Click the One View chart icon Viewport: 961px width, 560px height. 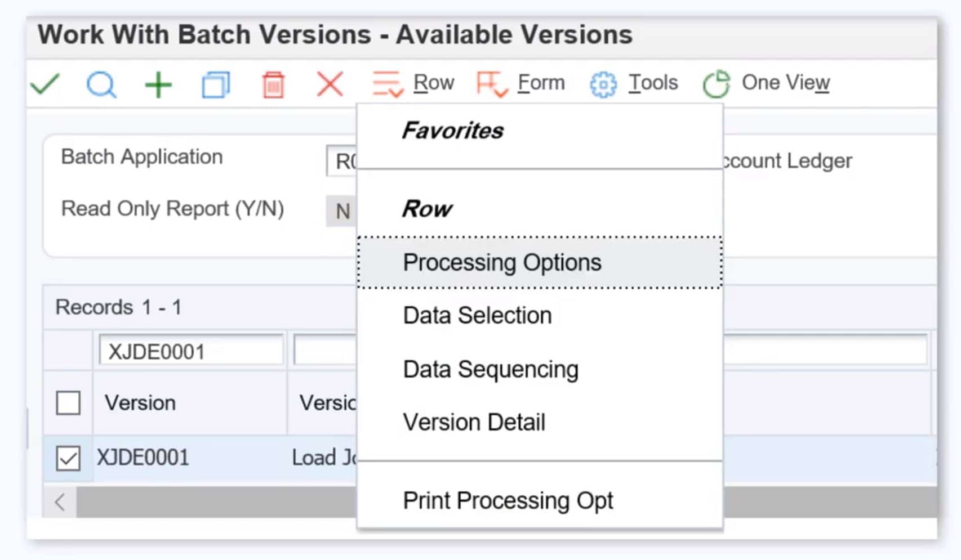[x=716, y=84]
